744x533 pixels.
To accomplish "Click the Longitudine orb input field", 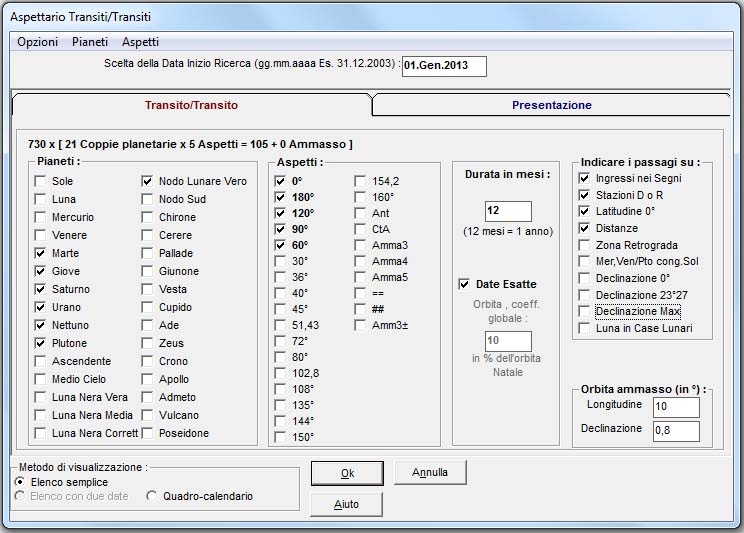I will (x=676, y=407).
